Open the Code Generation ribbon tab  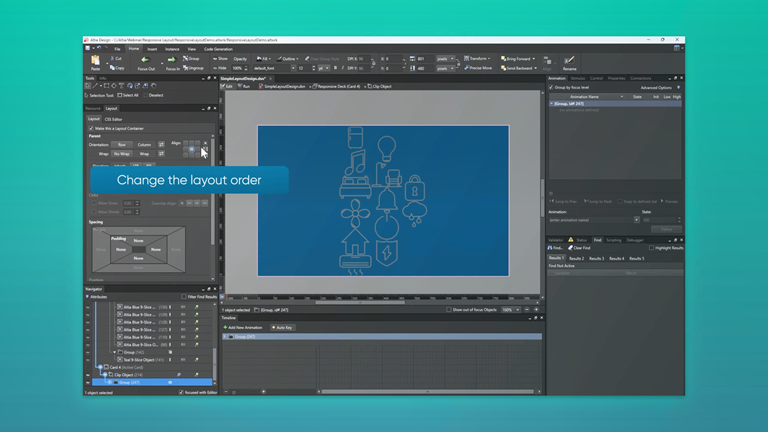tap(217, 48)
